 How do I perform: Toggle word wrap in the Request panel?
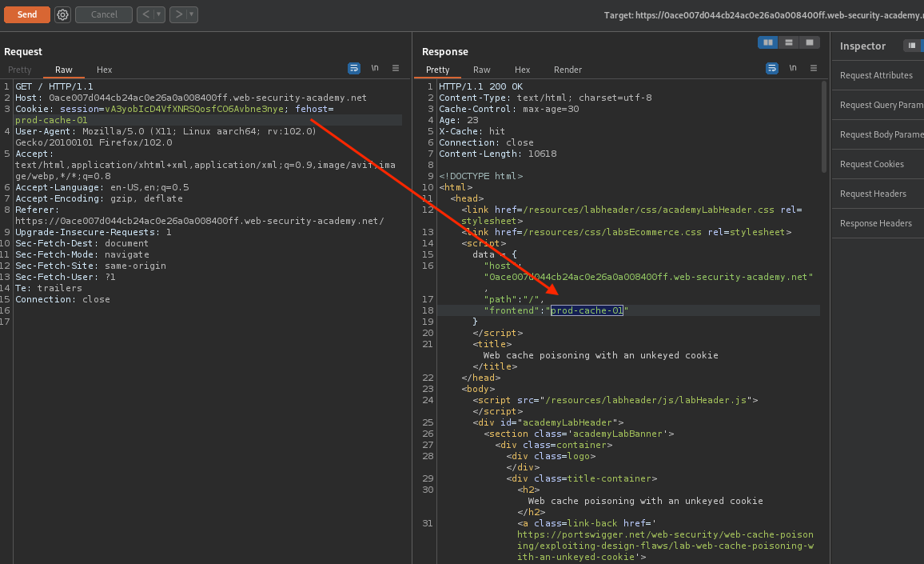pos(354,69)
